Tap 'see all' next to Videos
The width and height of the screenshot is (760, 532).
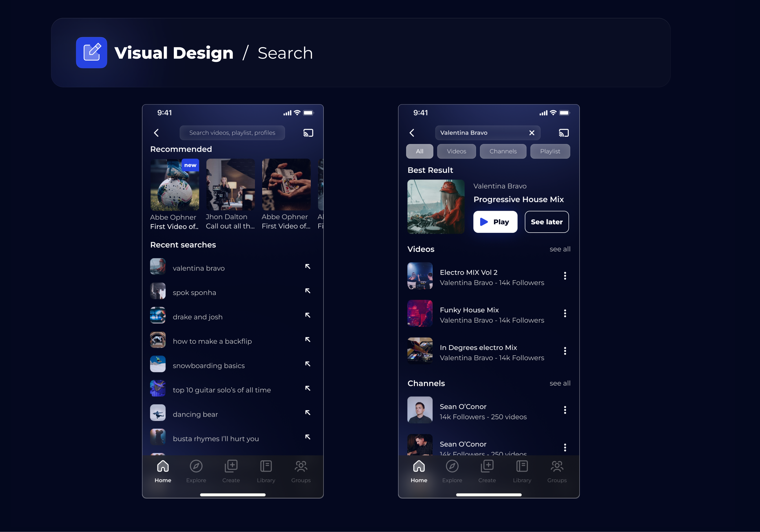pos(560,249)
